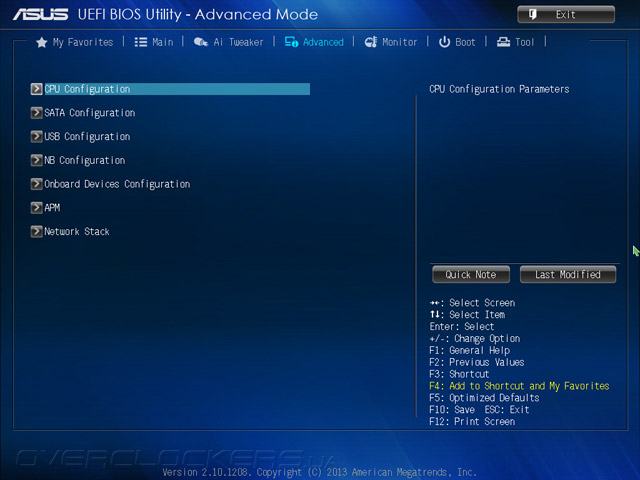The height and width of the screenshot is (480, 640).
Task: Open the Tool tab
Action: [x=524, y=42]
